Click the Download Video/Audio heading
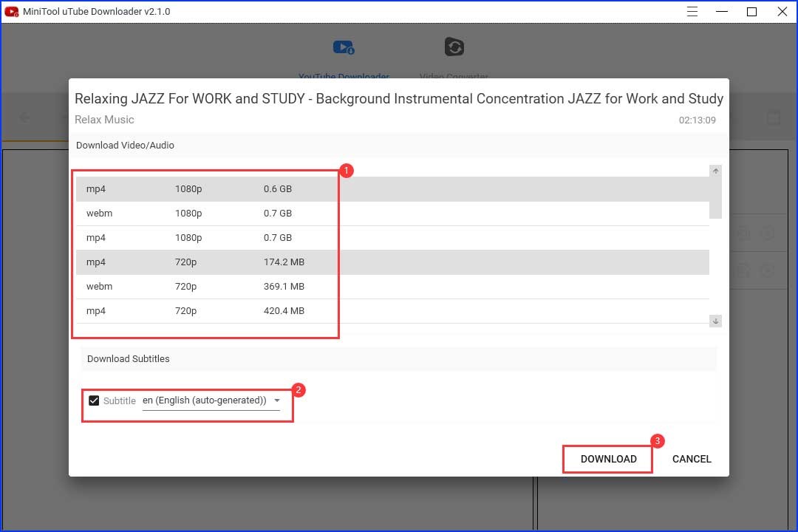The height and width of the screenshot is (532, 798). coord(125,145)
